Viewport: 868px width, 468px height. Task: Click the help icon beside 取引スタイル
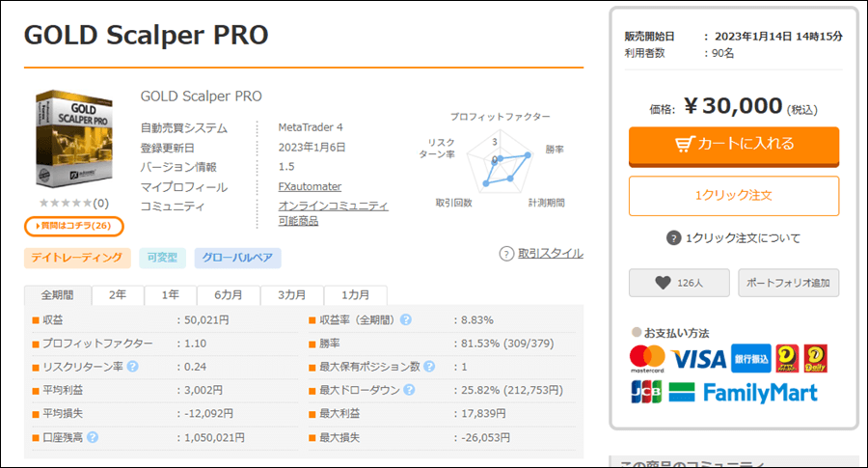coord(506,254)
